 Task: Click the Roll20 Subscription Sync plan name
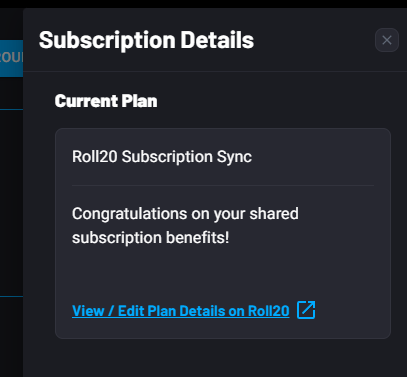point(162,157)
